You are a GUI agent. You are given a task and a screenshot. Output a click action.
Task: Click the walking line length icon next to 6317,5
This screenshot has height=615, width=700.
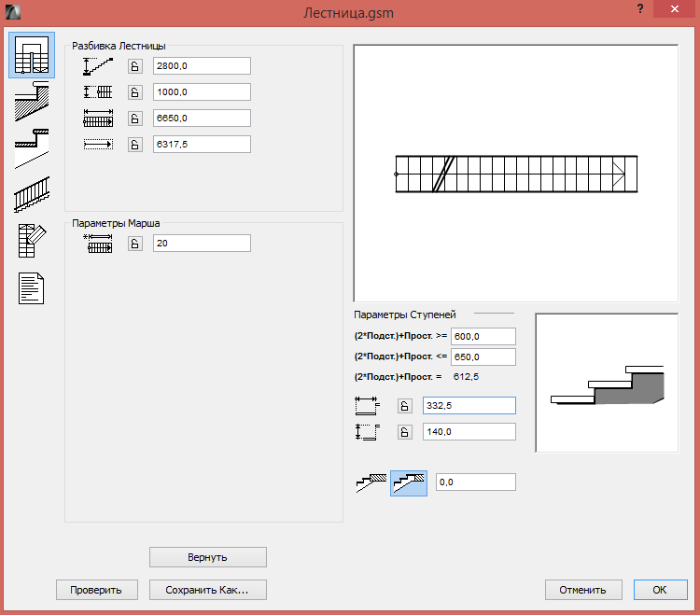coord(98,144)
